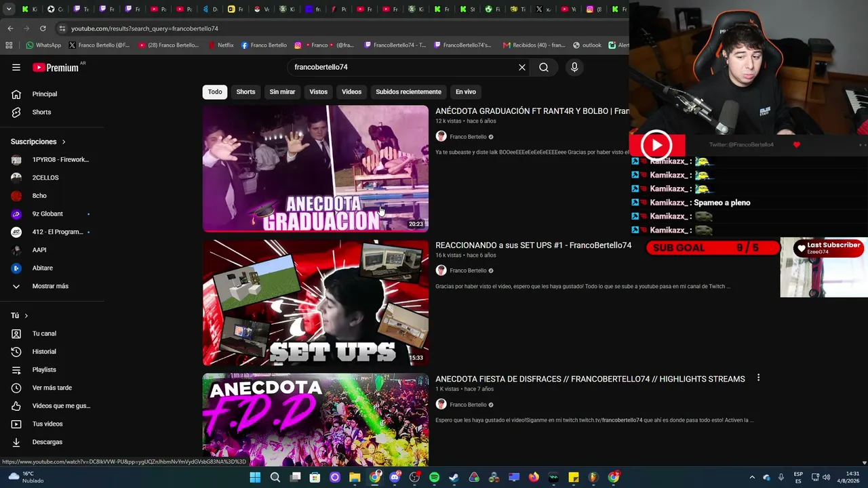Click the francobertello74 search field

[403, 67]
